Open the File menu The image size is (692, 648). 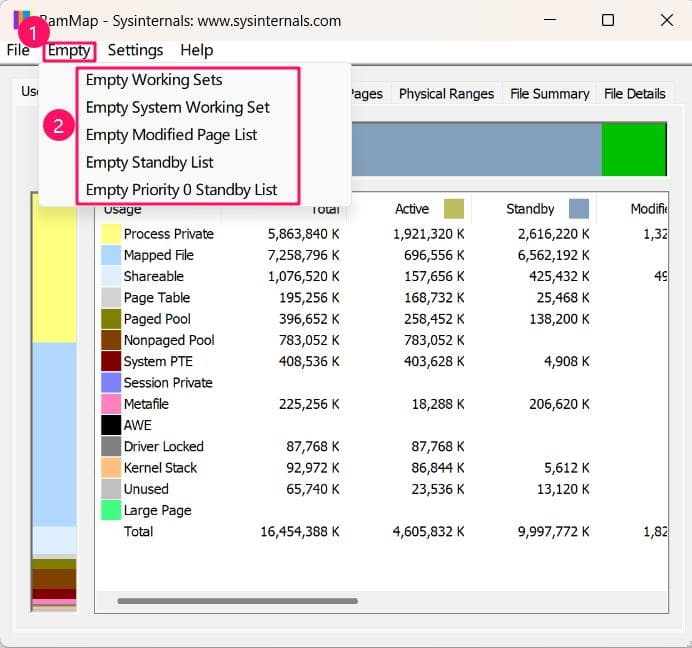pyautogui.click(x=18, y=50)
